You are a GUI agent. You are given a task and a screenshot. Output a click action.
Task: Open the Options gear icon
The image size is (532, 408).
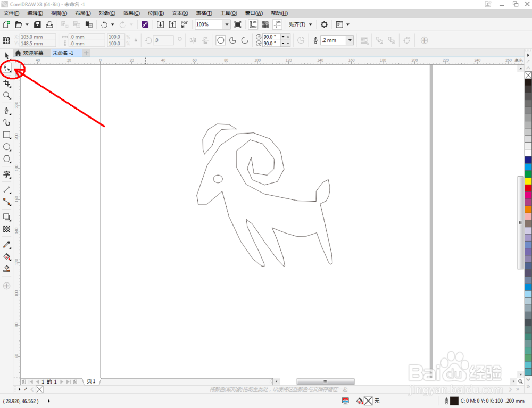point(324,24)
